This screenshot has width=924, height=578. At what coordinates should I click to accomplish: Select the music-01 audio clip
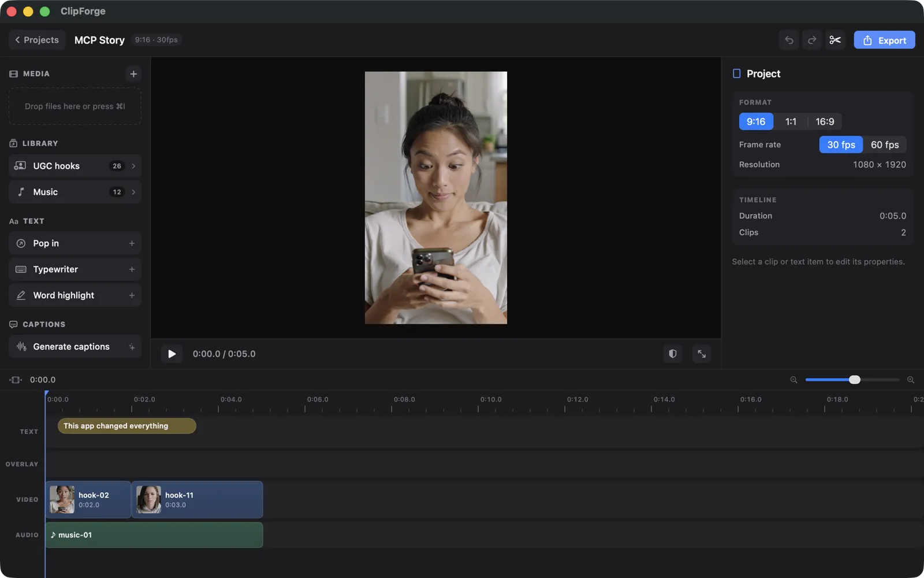point(154,535)
